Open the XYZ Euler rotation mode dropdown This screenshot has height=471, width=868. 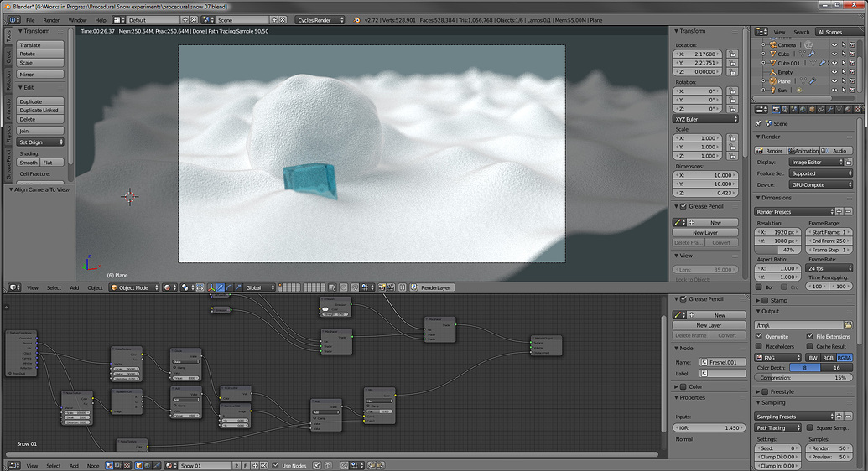(x=706, y=119)
